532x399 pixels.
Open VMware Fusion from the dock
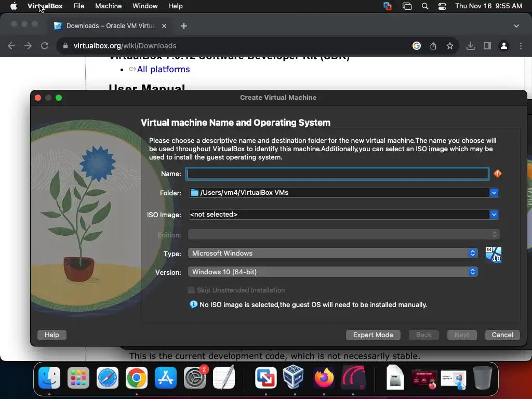(265, 378)
